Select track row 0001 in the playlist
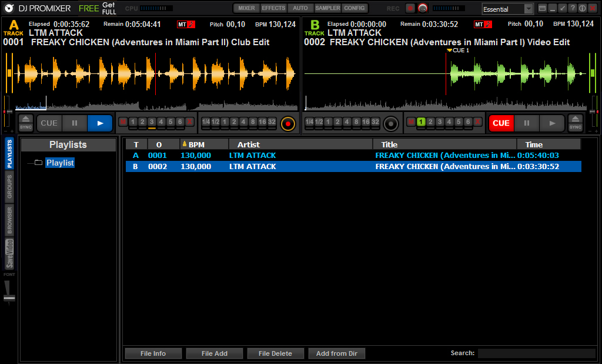This screenshot has height=364, width=602. 353,156
